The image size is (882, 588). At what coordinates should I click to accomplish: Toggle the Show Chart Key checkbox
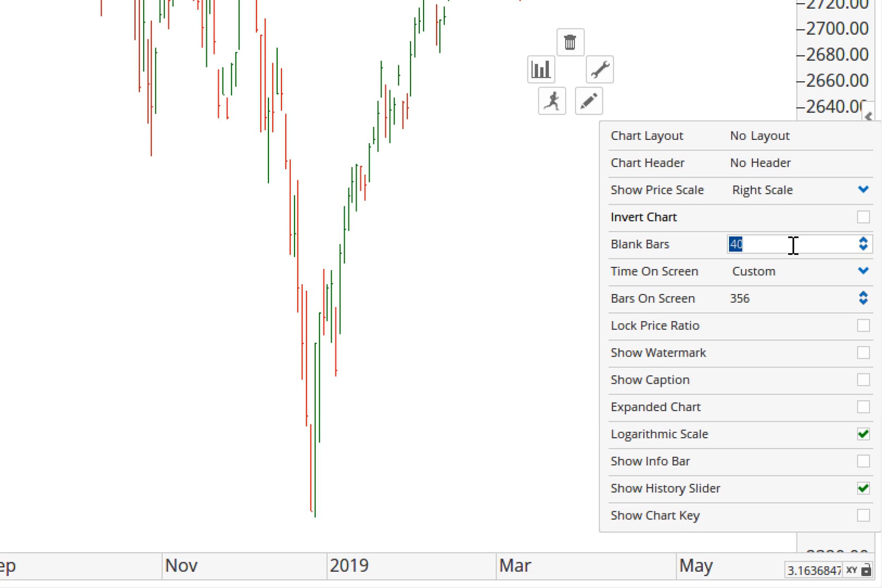pyautogui.click(x=863, y=516)
